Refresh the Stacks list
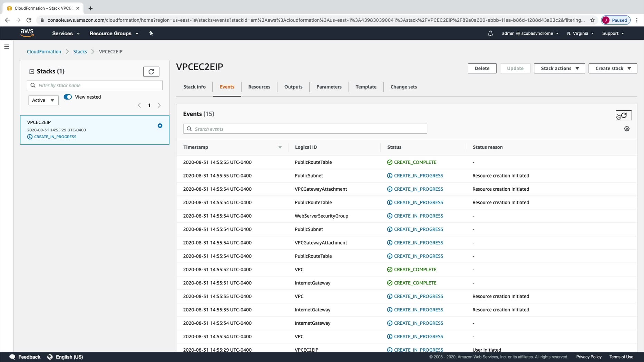The width and height of the screenshot is (644, 362). pos(151,71)
